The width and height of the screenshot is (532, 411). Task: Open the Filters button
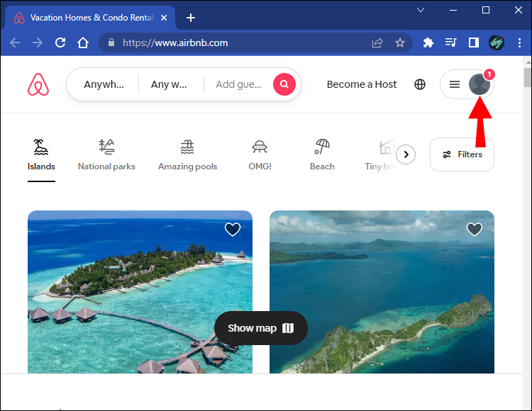tap(462, 154)
